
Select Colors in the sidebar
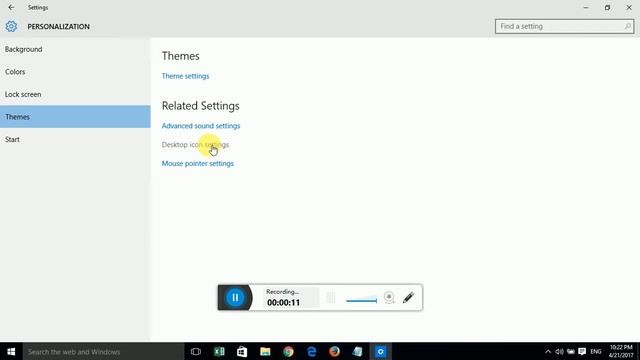[75, 72]
